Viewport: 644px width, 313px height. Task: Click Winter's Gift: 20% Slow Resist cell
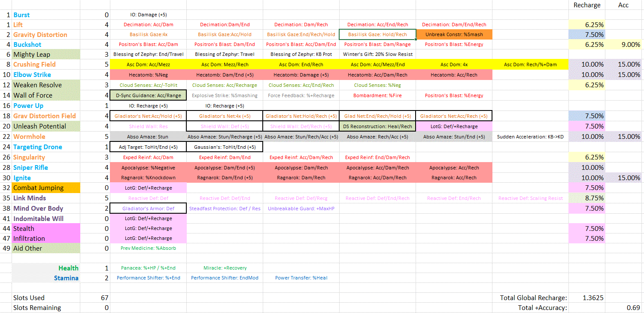coord(377,54)
